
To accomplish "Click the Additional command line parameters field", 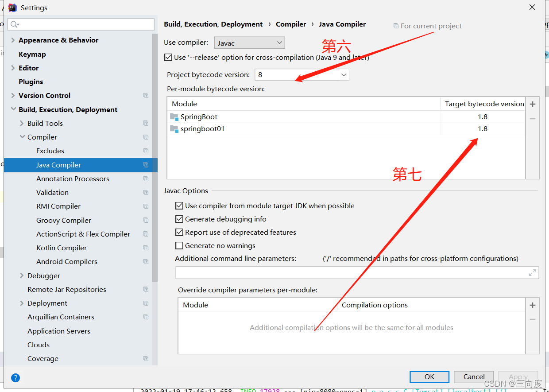I will 357,273.
